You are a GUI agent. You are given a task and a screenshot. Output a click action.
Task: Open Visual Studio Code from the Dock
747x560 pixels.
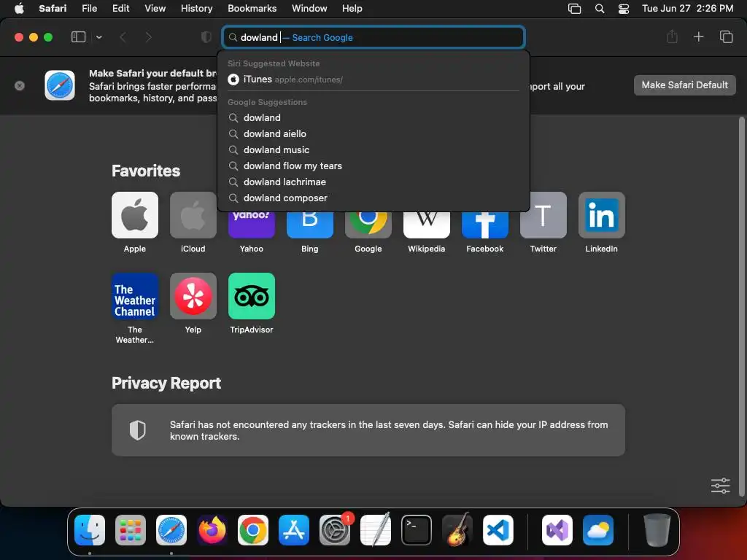point(498,530)
